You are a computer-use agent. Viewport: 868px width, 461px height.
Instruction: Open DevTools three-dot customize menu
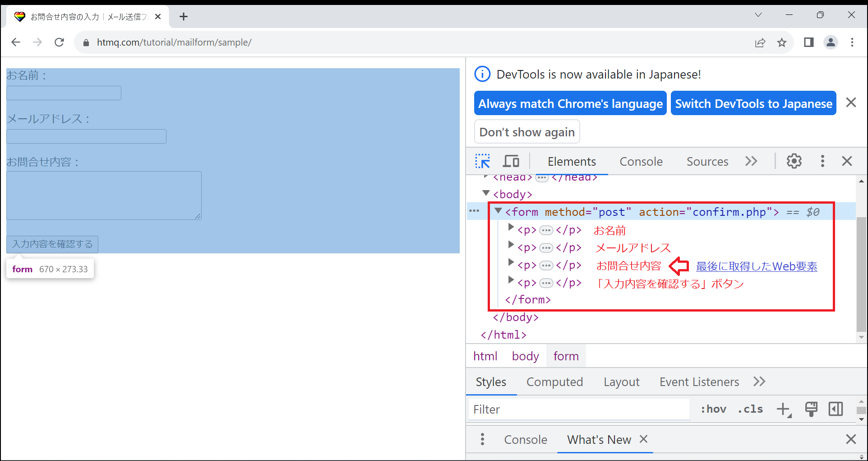click(822, 161)
